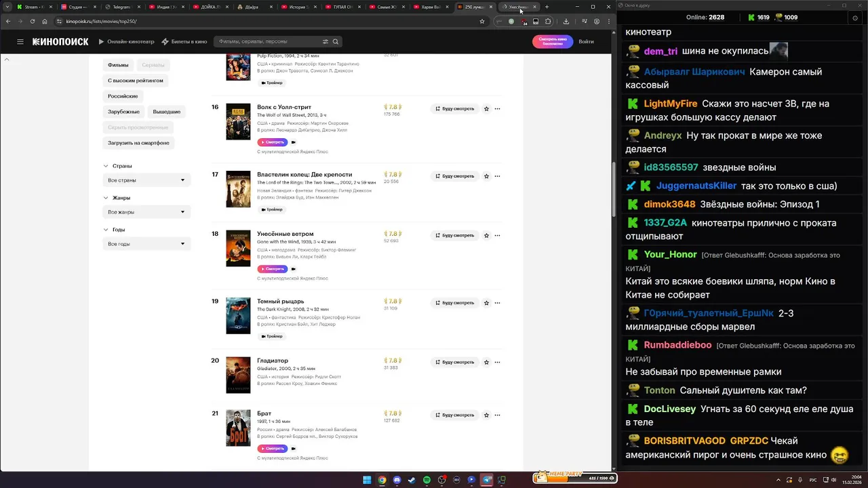
Task: Bookmark this page with the star icon
Action: [x=482, y=21]
